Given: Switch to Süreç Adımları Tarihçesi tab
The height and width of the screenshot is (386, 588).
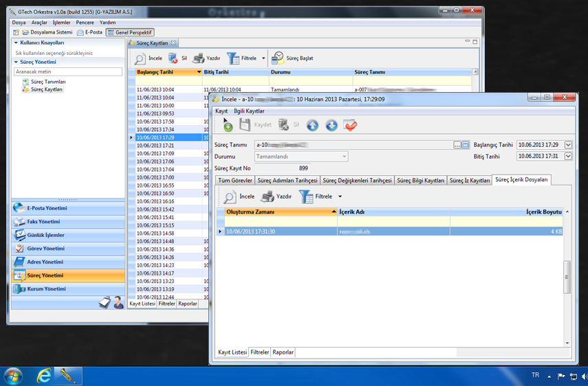Looking at the screenshot, I should (287, 181).
